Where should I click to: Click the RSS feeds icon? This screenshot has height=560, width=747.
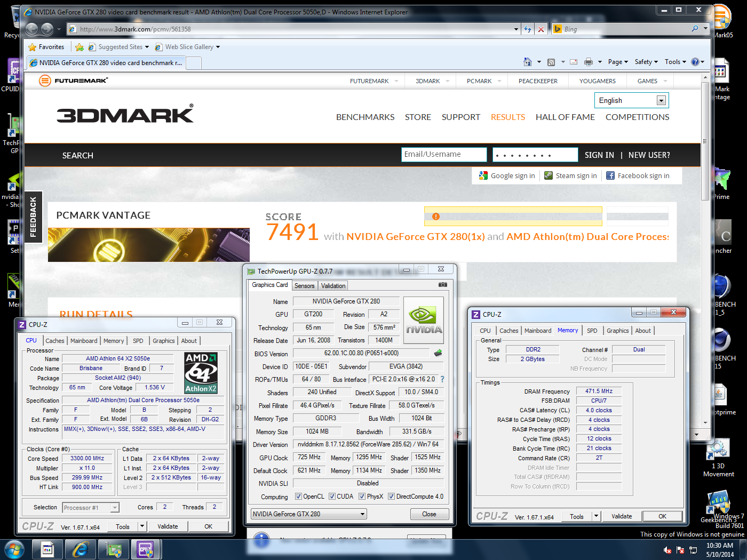pyautogui.click(x=551, y=62)
